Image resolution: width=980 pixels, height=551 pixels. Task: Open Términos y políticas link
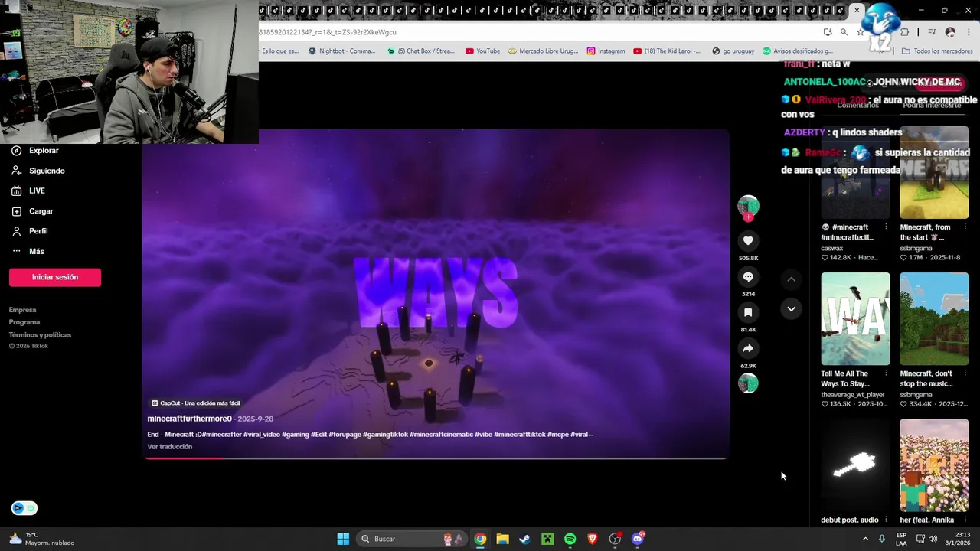(x=40, y=334)
